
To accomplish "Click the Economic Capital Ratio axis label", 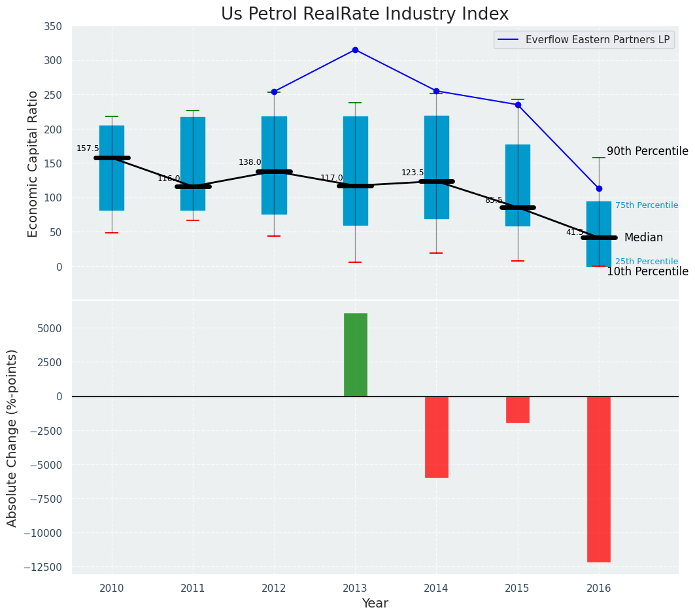I will (x=33, y=163).
